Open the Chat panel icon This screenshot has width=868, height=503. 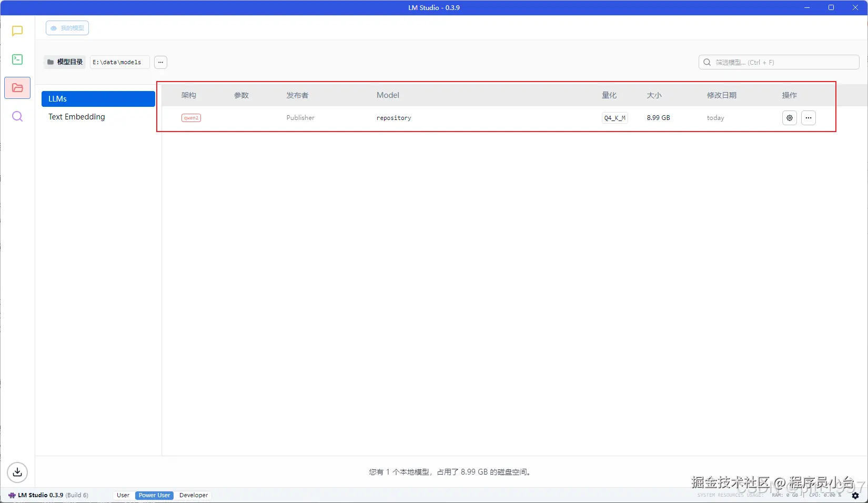click(x=17, y=31)
